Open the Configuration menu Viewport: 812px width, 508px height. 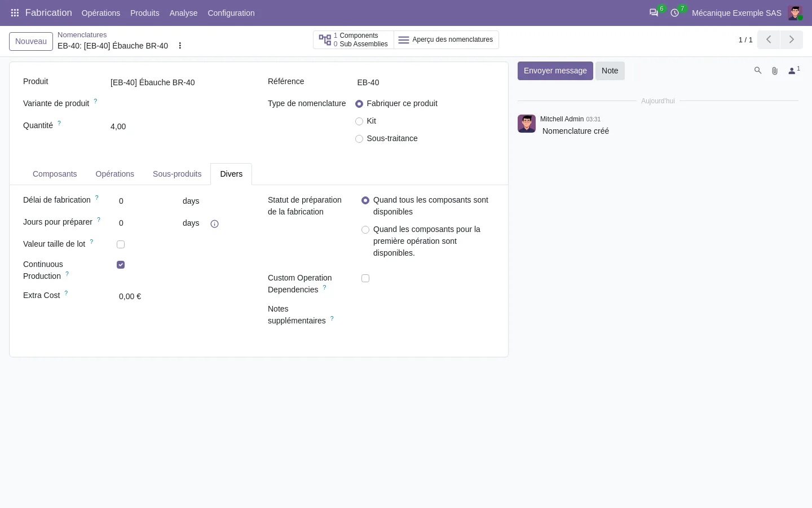click(x=231, y=13)
